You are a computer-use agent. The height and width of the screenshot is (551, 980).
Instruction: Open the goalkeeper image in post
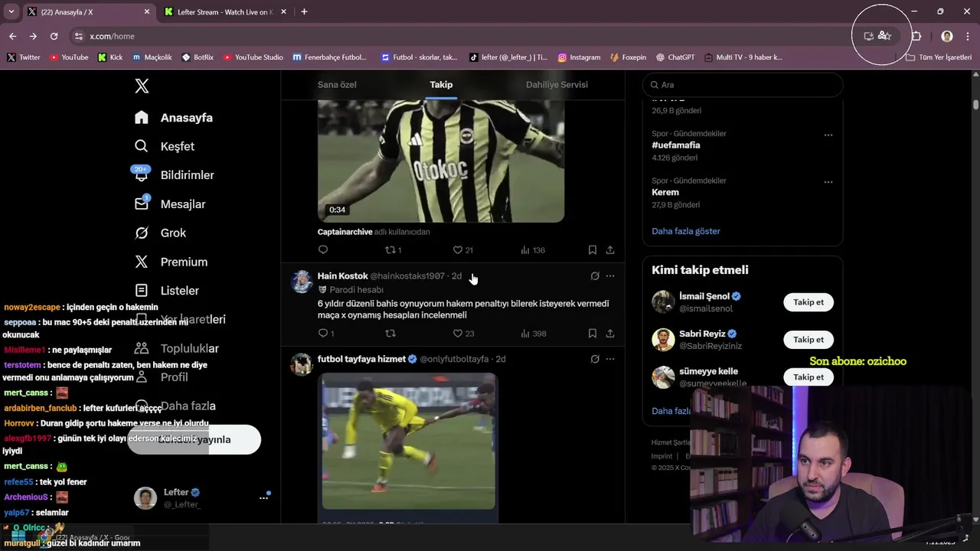(408, 442)
